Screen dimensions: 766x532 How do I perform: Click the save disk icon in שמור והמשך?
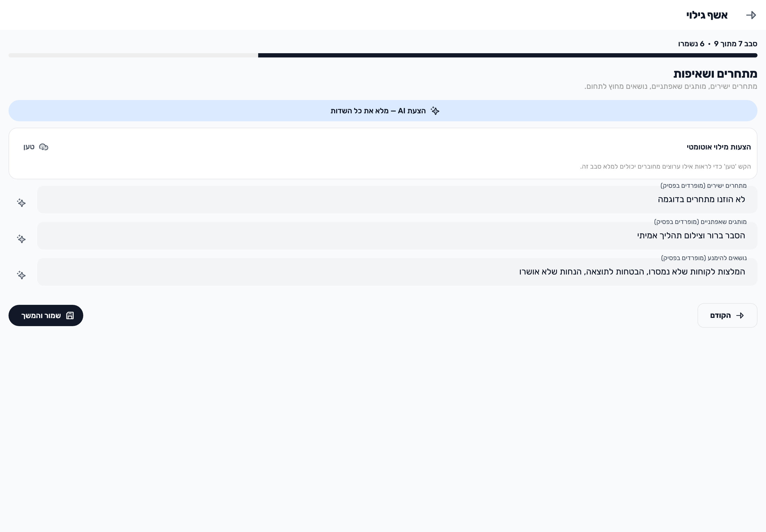tap(70, 316)
